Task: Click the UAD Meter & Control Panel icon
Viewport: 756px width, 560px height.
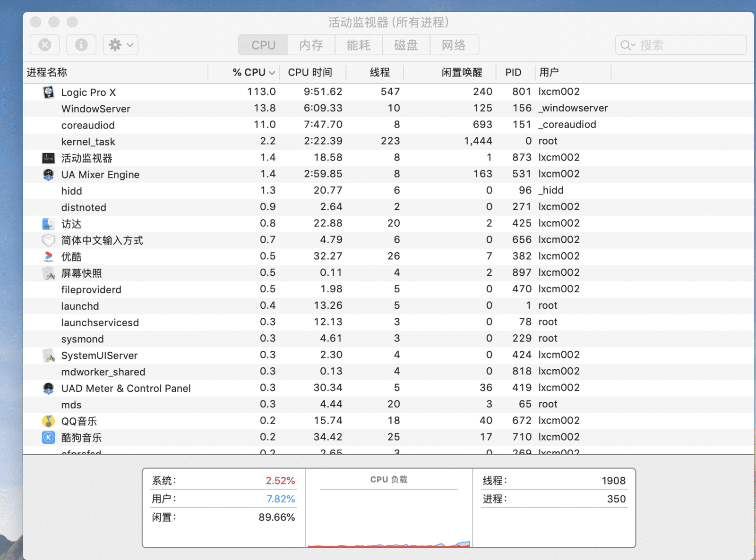Action: pyautogui.click(x=48, y=388)
